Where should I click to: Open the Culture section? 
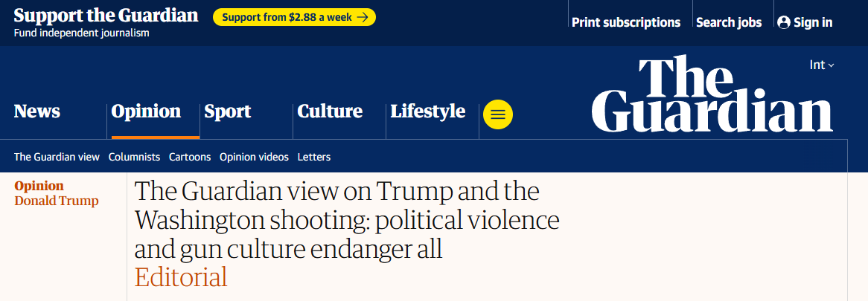coord(330,111)
